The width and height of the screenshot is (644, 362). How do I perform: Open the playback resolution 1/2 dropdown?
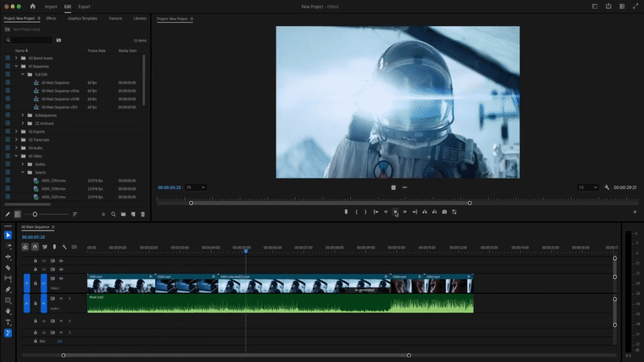(x=587, y=188)
